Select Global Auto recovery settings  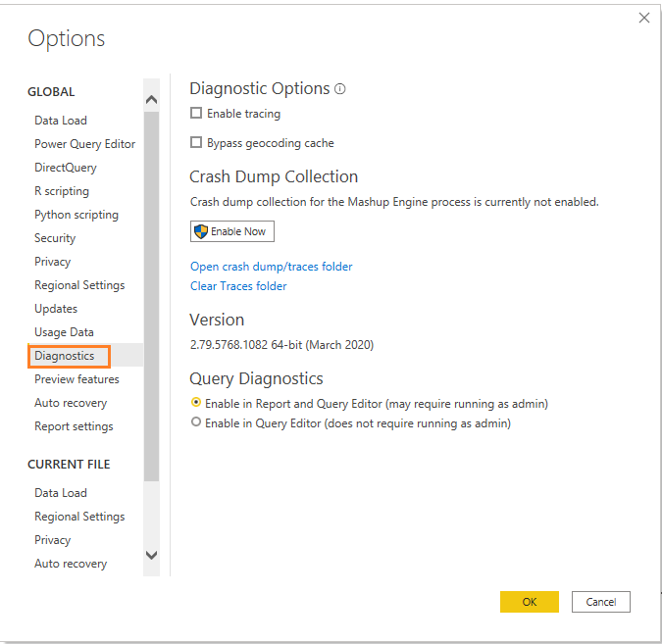tap(71, 403)
